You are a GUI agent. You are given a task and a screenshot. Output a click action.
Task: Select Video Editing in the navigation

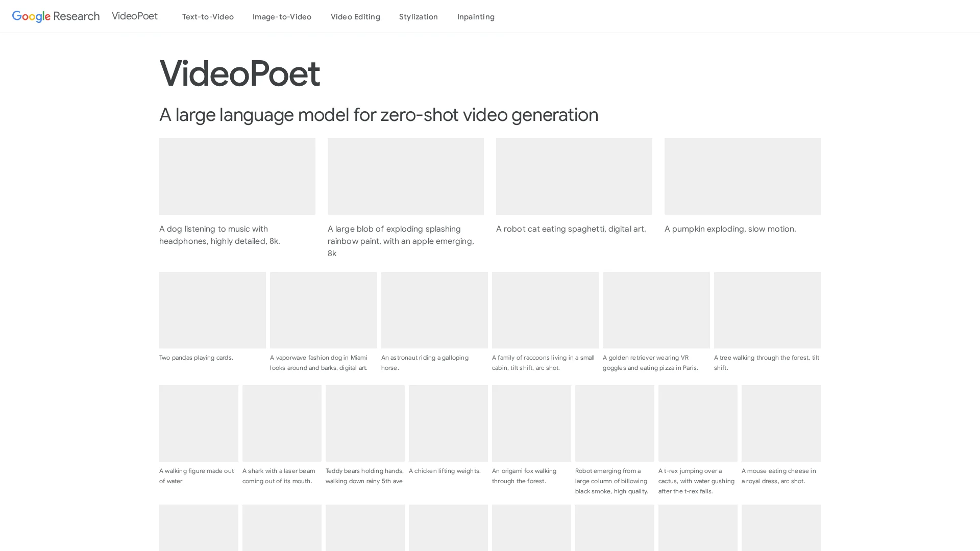point(355,17)
